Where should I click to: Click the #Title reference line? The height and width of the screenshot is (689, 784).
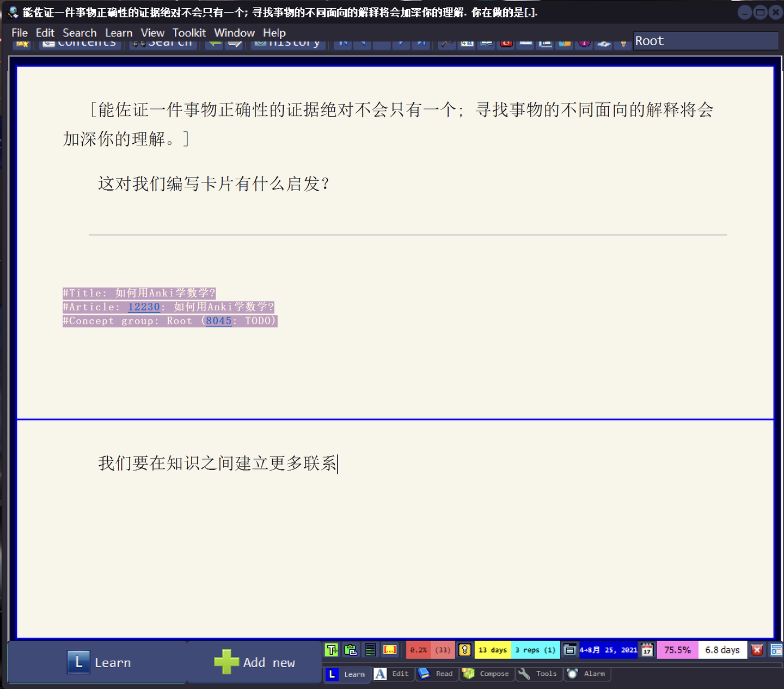[x=139, y=293]
